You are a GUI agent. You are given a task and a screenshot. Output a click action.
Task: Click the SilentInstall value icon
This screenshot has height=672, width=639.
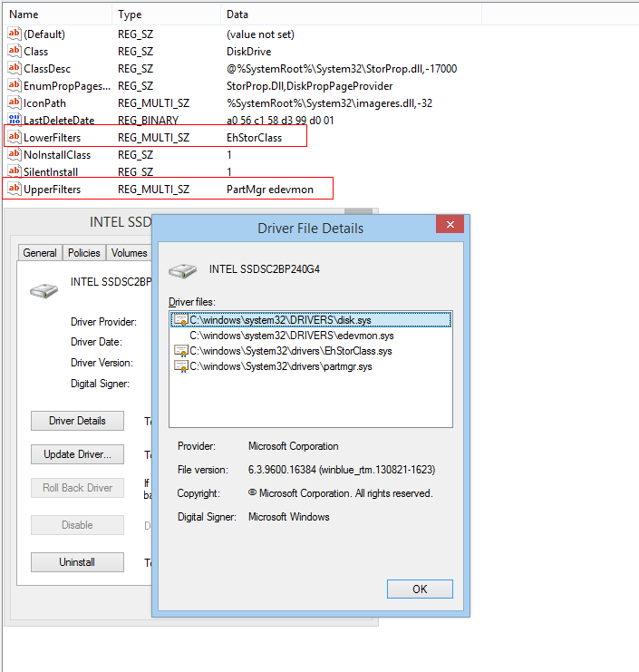(x=15, y=171)
